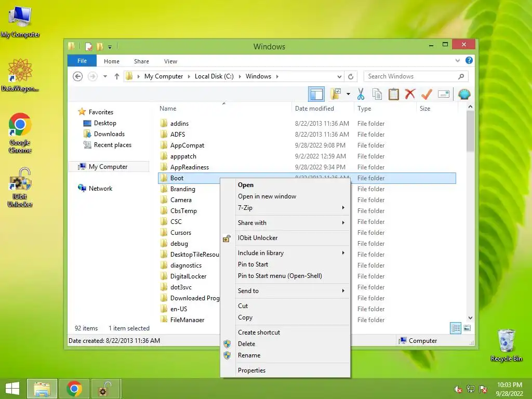The height and width of the screenshot is (399, 532).
Task: Open the recent locations dropdown arrow
Action: (x=105, y=76)
